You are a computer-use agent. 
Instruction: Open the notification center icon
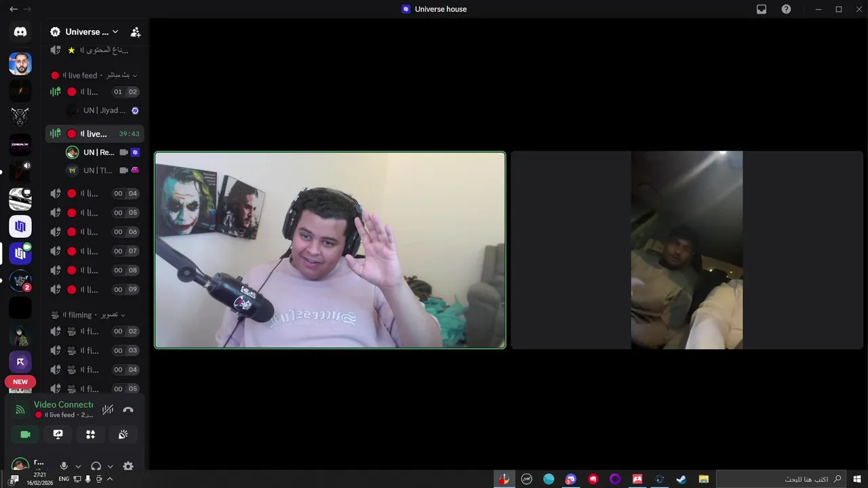14,479
